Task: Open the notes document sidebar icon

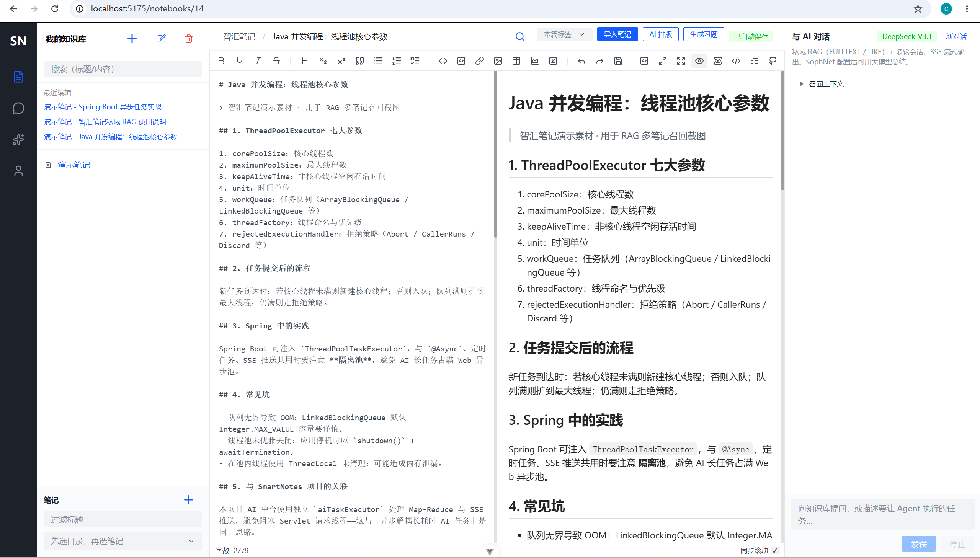Action: point(18,77)
